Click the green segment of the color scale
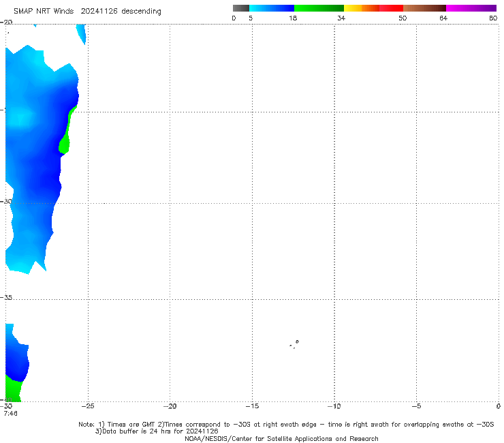 point(319,8)
